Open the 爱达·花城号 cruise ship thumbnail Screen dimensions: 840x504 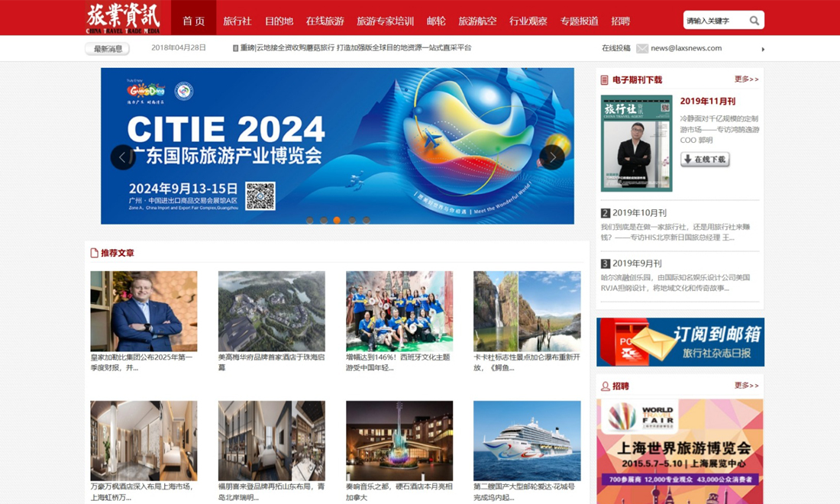[x=527, y=441]
